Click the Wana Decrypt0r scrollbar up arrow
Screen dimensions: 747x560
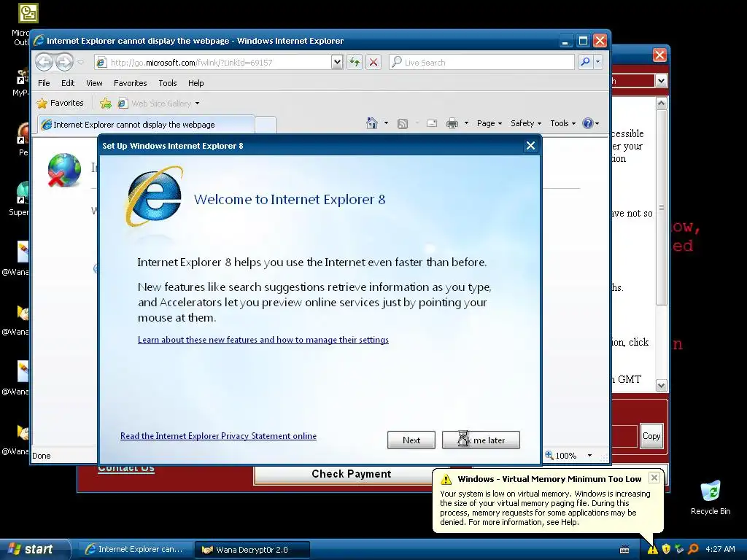[x=661, y=103]
